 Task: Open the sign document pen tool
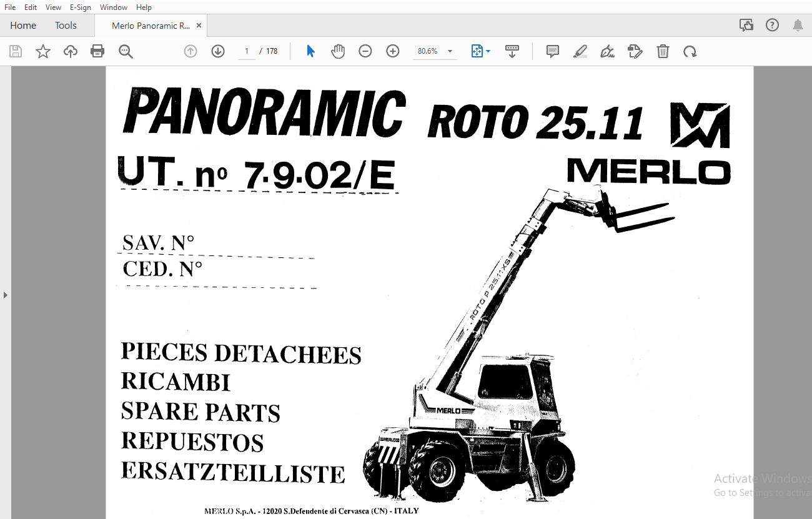(x=607, y=51)
